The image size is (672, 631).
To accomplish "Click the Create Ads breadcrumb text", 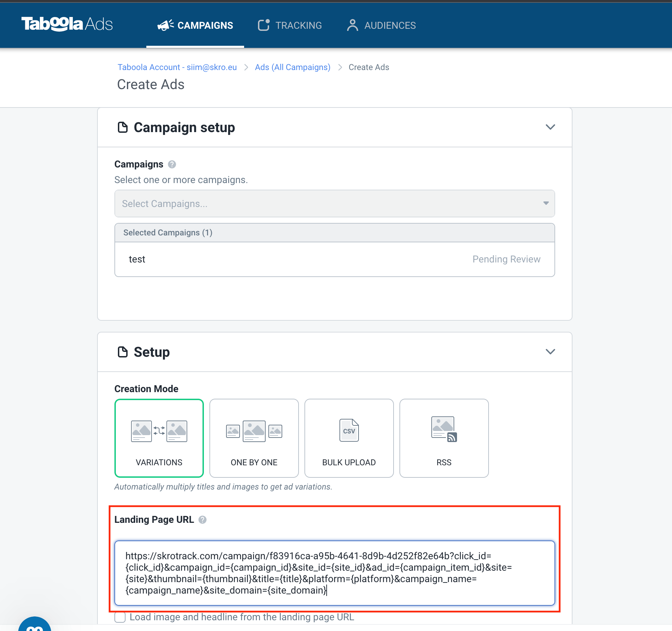I will 369,67.
